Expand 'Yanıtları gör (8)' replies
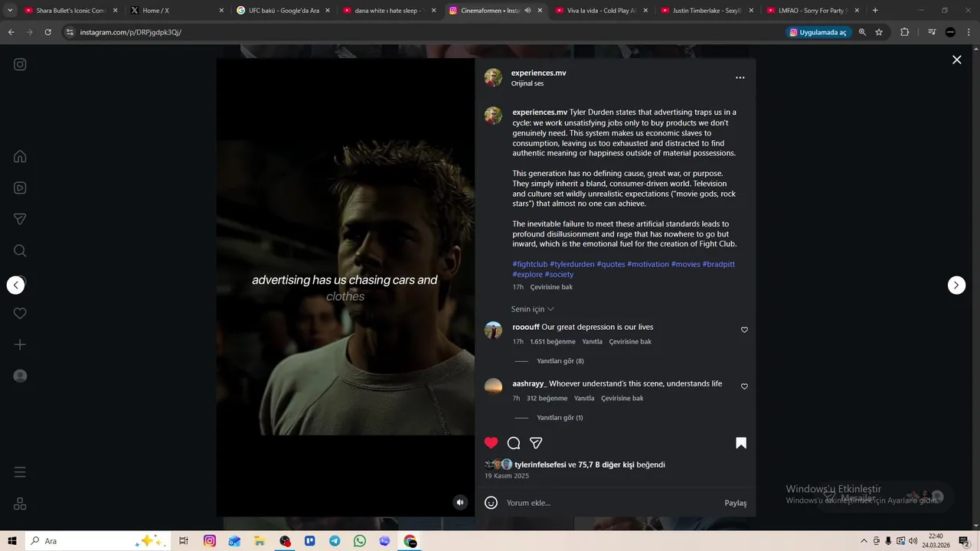This screenshot has height=551, width=980. [560, 361]
